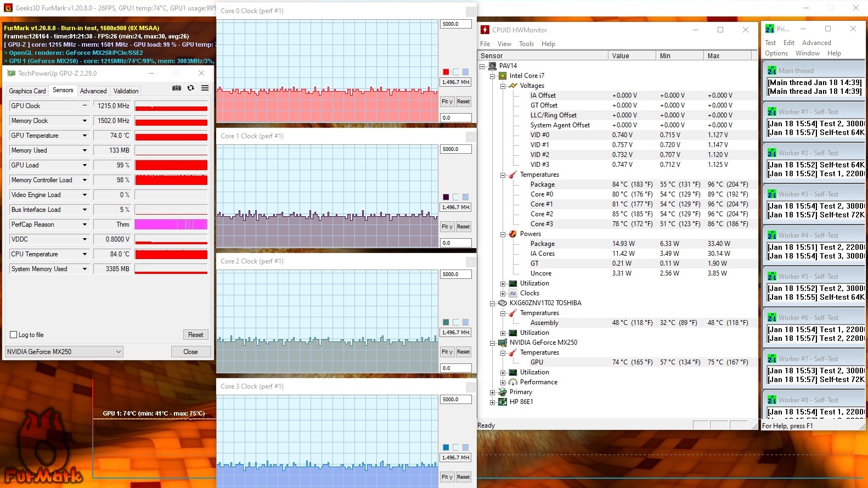868x488 pixels.
Task: Enable the Log to file checkbox
Action: tap(14, 335)
